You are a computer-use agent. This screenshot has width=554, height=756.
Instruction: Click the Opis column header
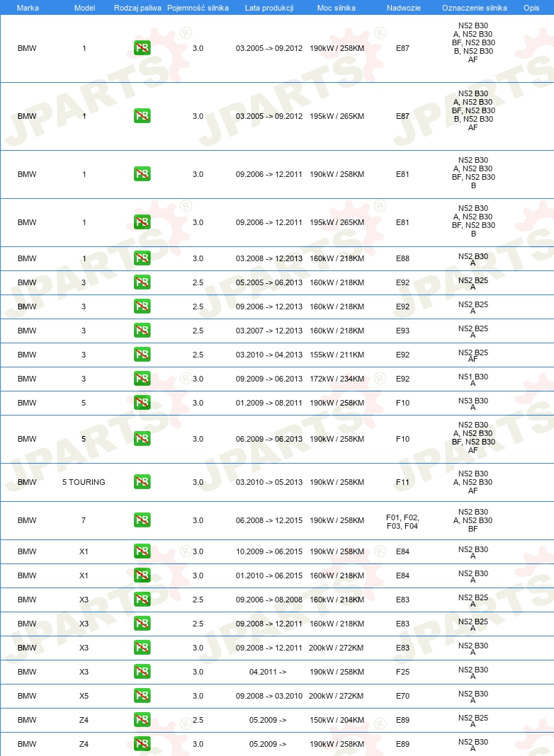tap(531, 8)
